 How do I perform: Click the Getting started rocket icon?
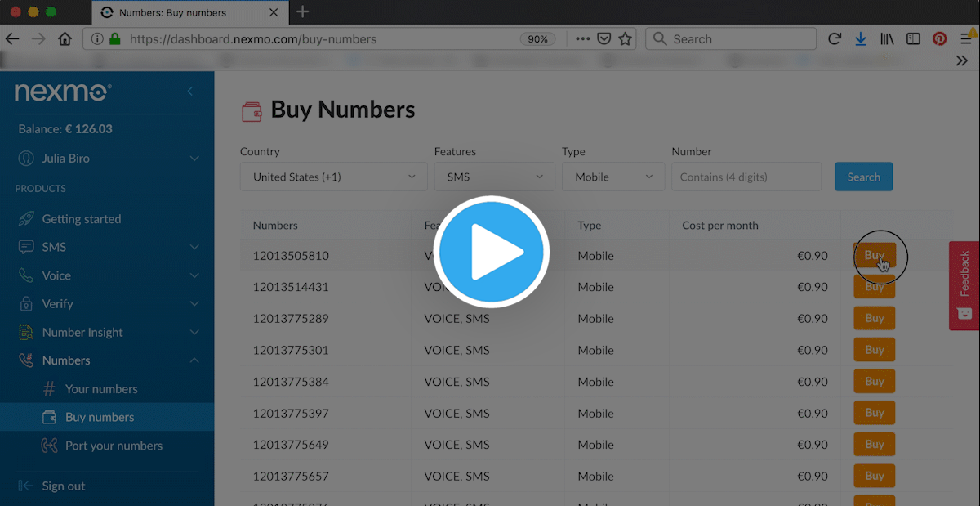tap(26, 219)
